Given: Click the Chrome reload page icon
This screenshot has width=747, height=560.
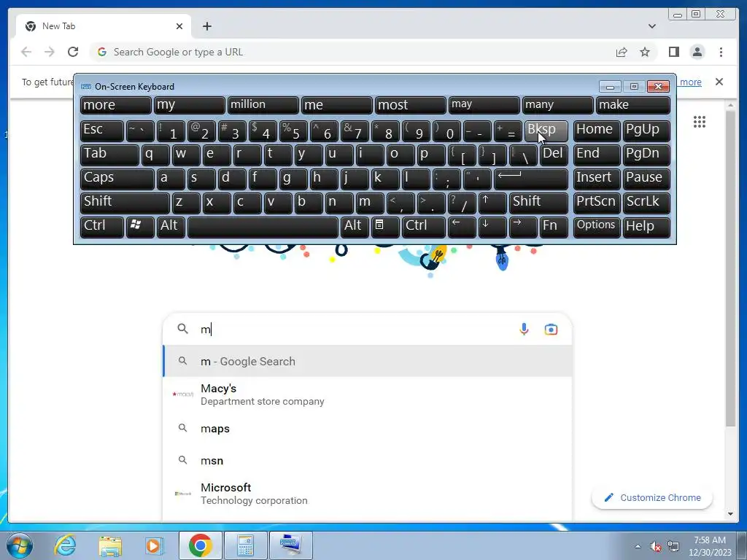Looking at the screenshot, I should tap(73, 52).
